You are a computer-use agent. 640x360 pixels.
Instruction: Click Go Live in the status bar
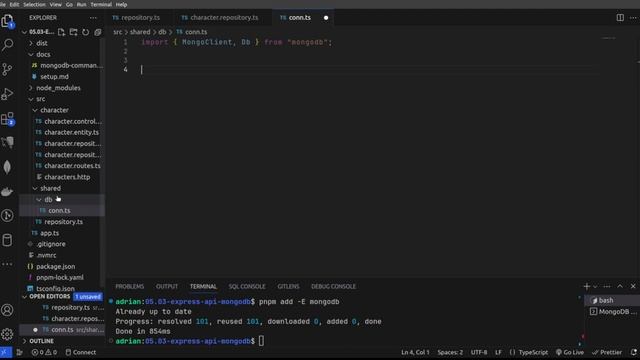point(570,352)
